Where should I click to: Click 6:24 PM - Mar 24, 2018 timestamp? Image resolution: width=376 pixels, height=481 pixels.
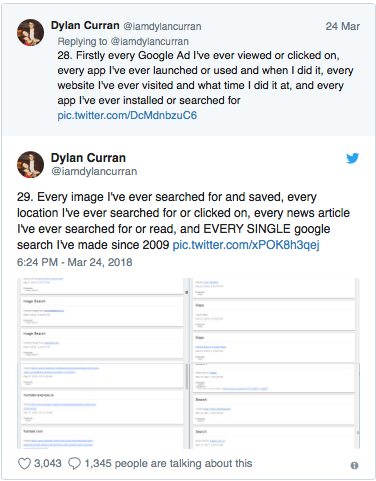point(75,262)
